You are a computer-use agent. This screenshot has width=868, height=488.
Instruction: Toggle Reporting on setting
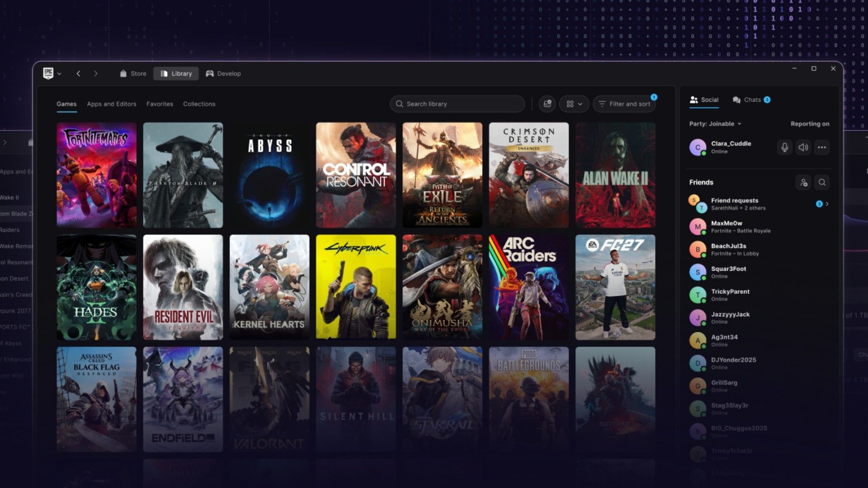pyautogui.click(x=810, y=124)
